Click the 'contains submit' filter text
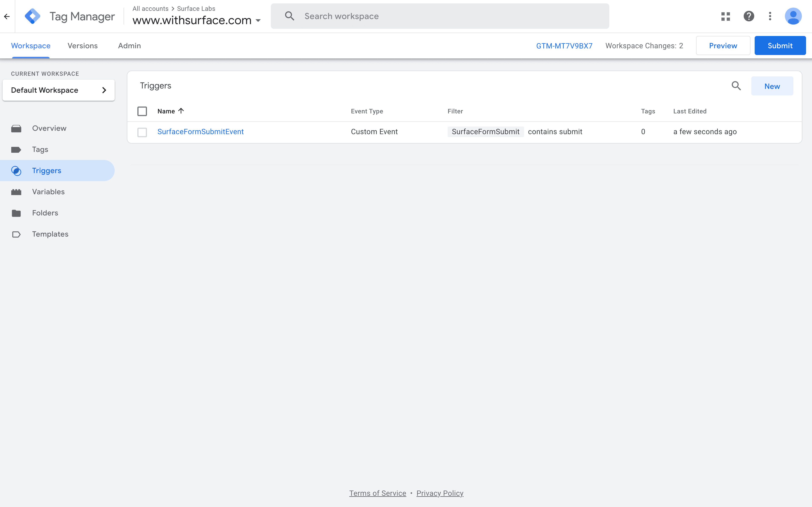This screenshot has height=507, width=812. point(555,132)
